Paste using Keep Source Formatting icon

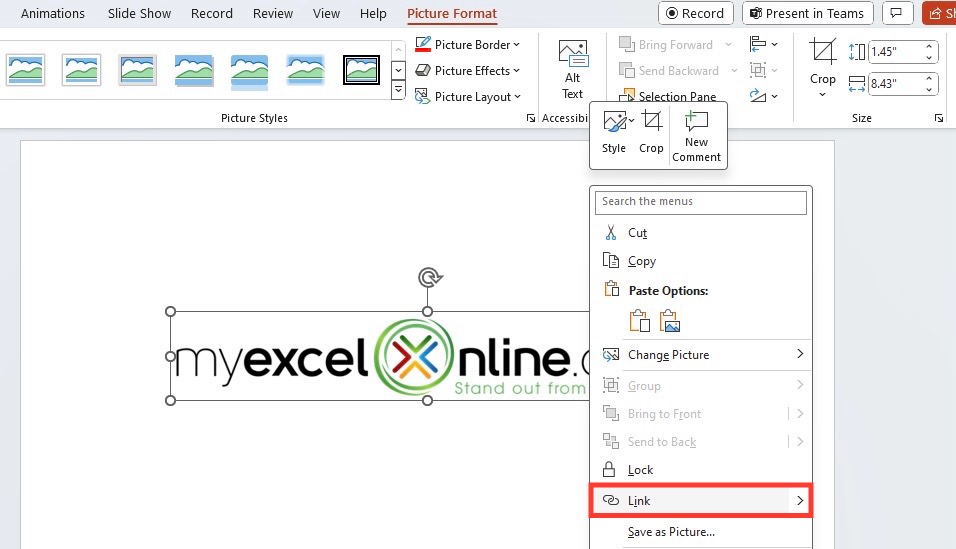[640, 320]
